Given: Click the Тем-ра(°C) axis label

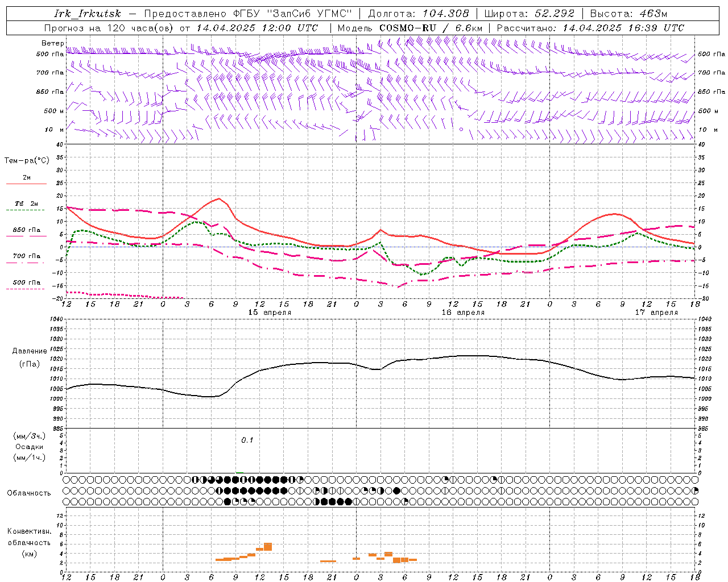Looking at the screenshot, I should pyautogui.click(x=27, y=161).
